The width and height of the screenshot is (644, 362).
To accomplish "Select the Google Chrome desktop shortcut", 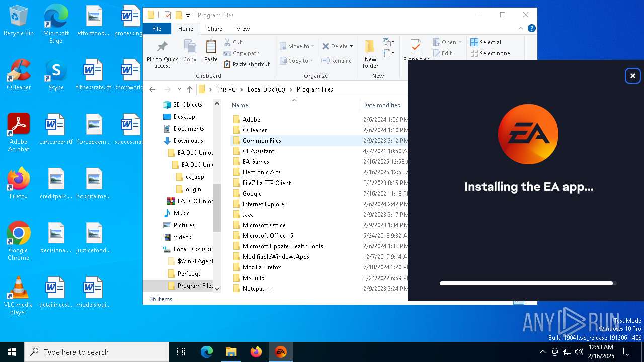I will pos(19,241).
